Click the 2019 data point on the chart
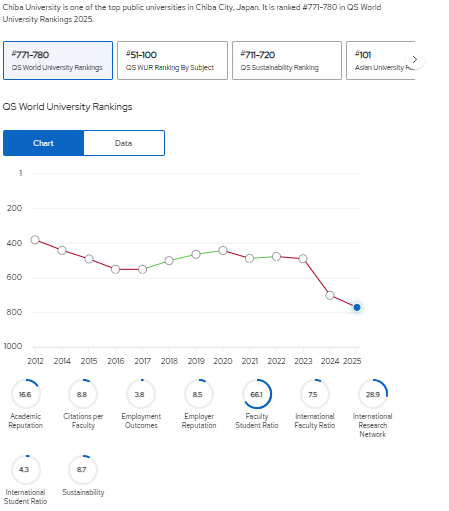449x511 pixels. pyautogui.click(x=196, y=255)
